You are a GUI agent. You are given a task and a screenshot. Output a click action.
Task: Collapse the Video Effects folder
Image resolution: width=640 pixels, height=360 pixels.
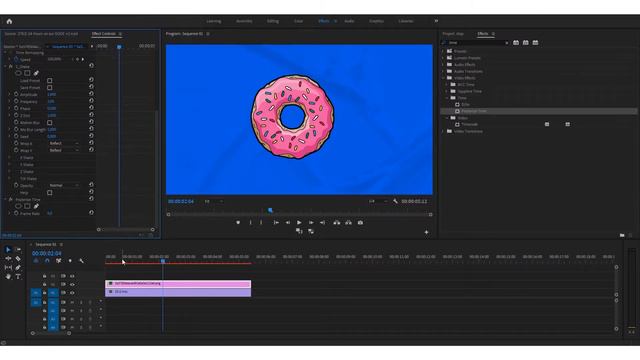tap(443, 78)
